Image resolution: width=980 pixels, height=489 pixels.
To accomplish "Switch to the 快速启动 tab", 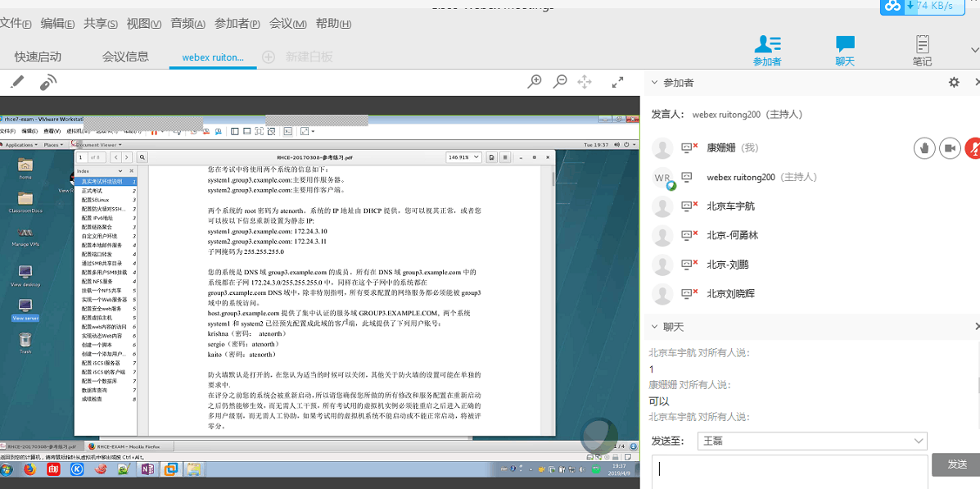I will (x=38, y=57).
